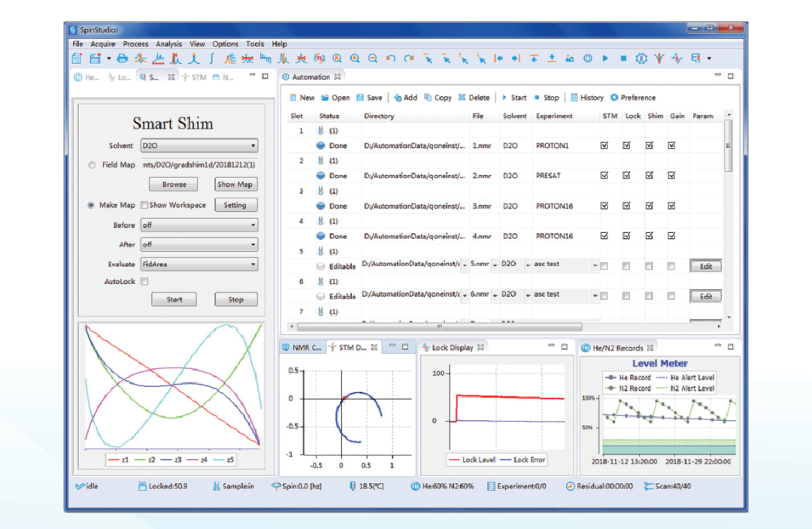Click the Y-shaped tuning icon in toolbar

pyautogui.click(x=659, y=59)
